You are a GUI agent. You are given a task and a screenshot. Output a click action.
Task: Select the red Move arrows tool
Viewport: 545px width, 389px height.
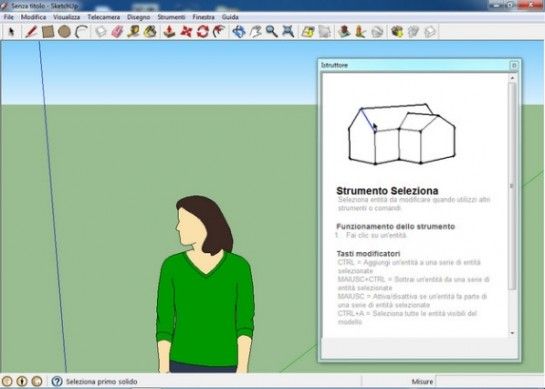click(x=186, y=32)
